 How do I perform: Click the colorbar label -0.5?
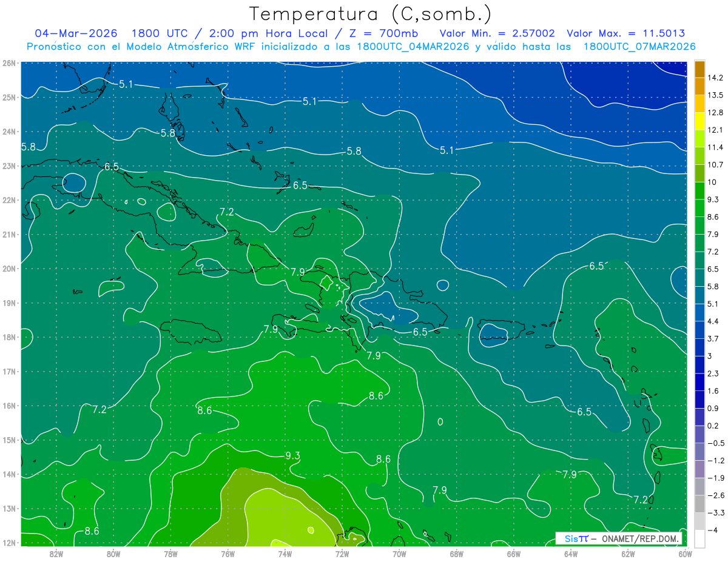pyautogui.click(x=715, y=443)
